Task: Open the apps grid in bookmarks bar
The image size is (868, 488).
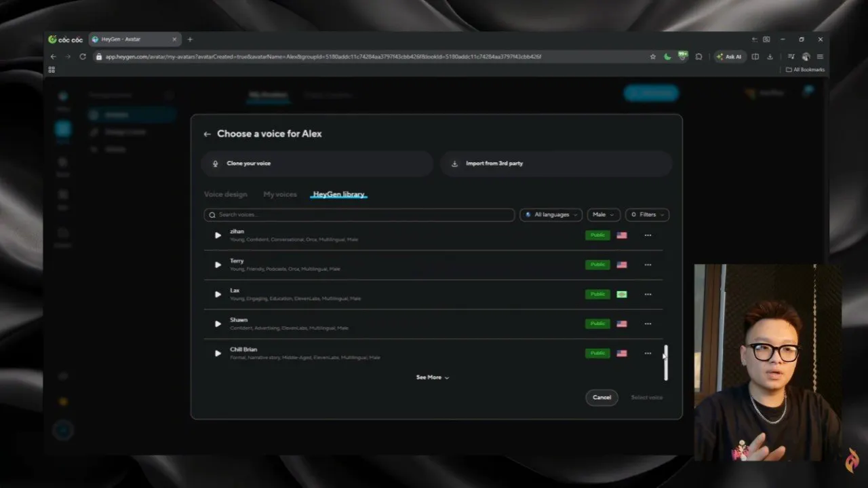Action: pos(52,70)
